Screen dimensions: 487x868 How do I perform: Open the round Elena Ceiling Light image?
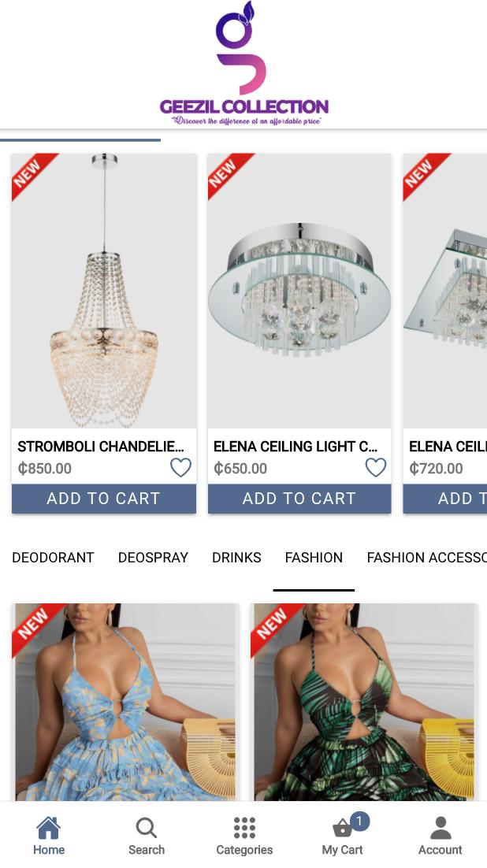(x=299, y=291)
